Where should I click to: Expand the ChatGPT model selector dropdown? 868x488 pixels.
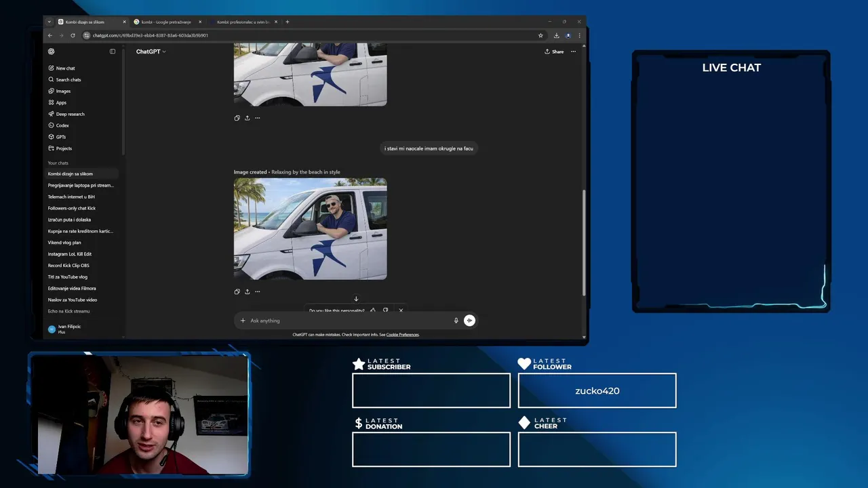coord(151,52)
